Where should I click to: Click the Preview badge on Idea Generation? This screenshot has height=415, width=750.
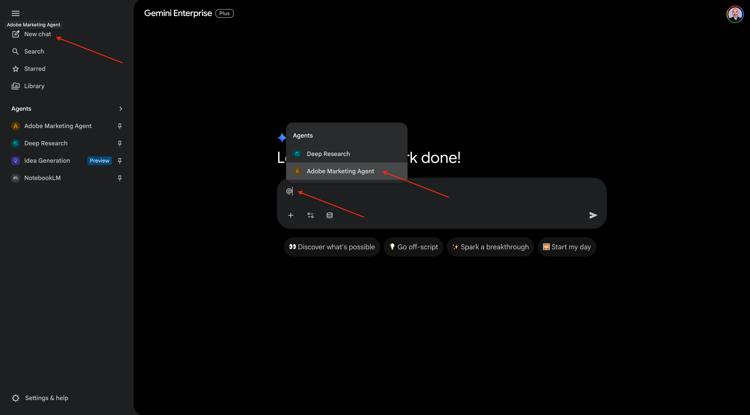coord(99,161)
